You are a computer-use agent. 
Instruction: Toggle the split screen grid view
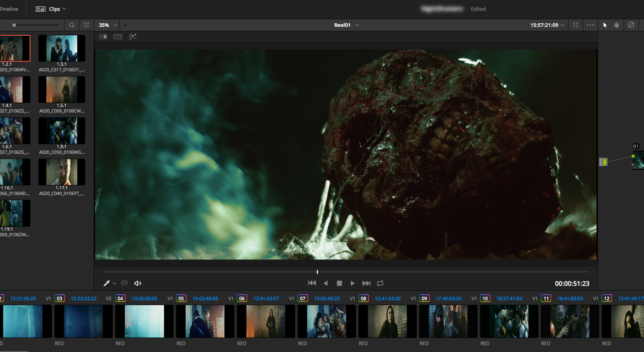click(118, 37)
